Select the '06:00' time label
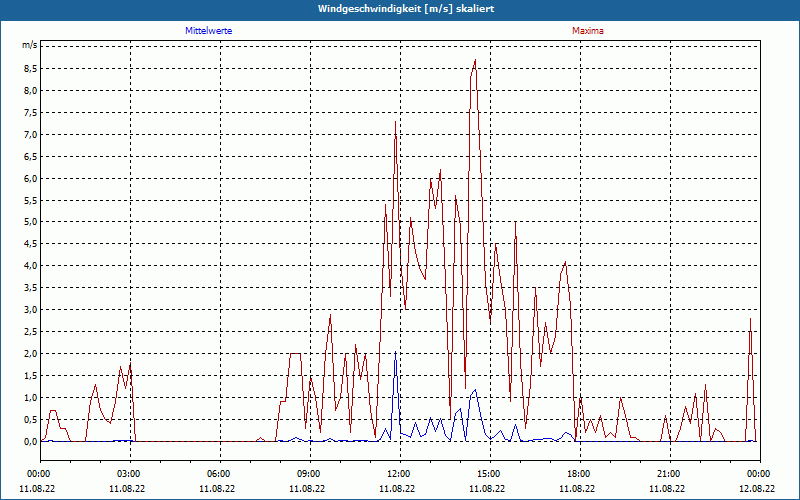 pyautogui.click(x=220, y=474)
